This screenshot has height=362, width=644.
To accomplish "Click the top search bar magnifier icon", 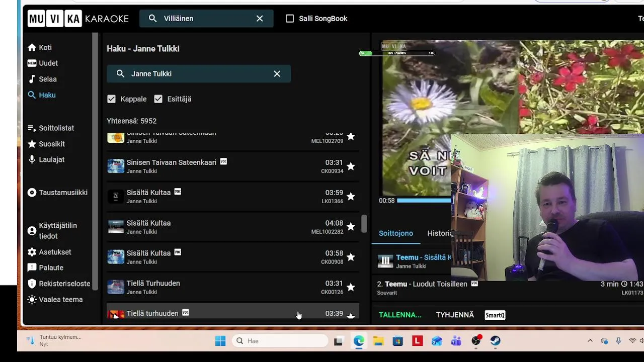I will [x=152, y=19].
